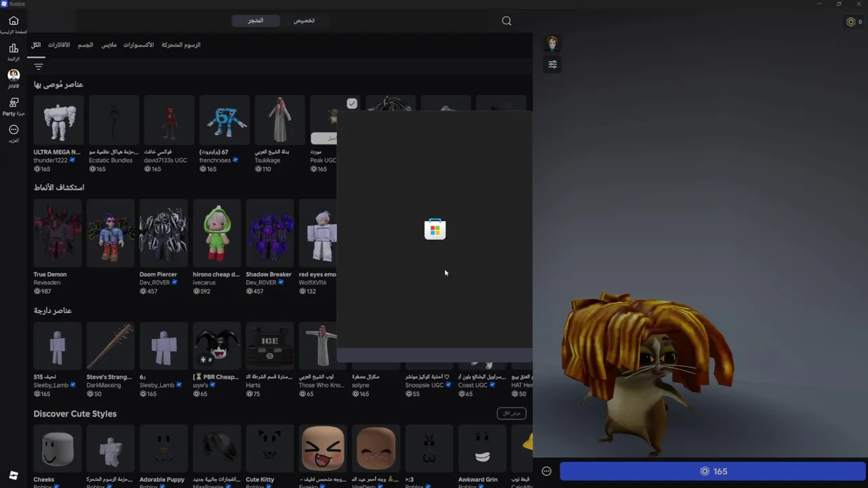The width and height of the screenshot is (868, 488).
Task: Open the Cute Kitty face thumbnail
Action: [270, 449]
